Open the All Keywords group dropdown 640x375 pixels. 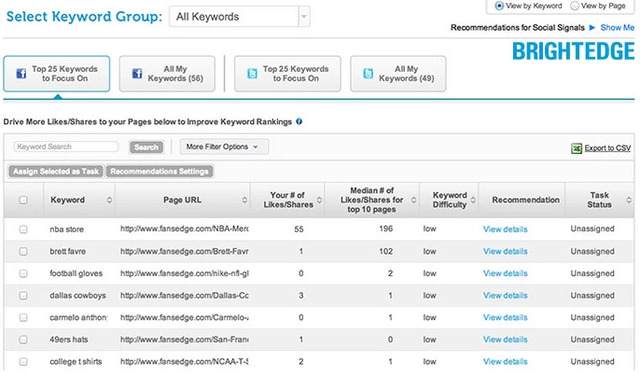point(240,17)
